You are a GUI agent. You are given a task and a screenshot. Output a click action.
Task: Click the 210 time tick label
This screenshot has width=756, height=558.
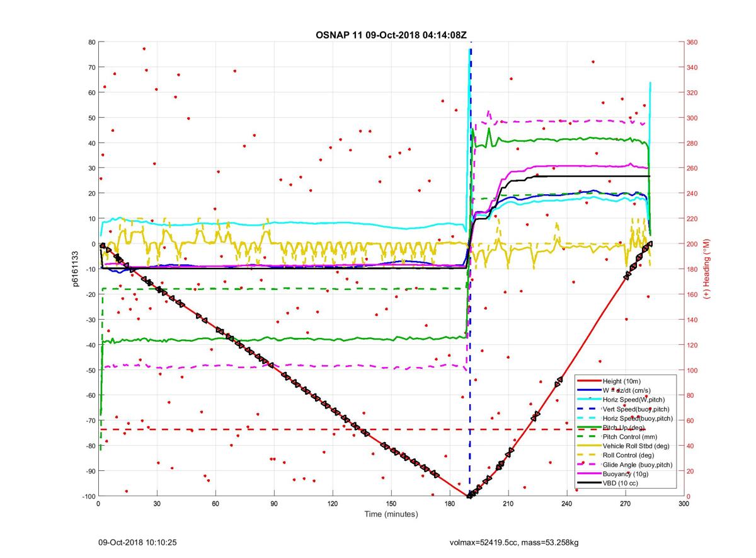508,504
